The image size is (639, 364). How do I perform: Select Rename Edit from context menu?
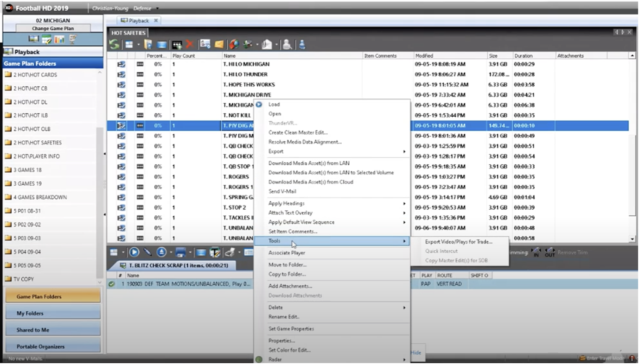(x=284, y=317)
